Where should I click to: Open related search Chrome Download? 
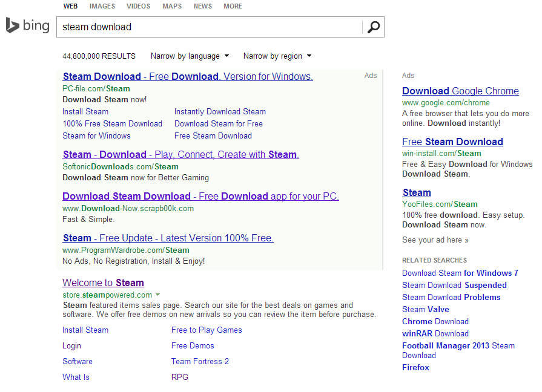click(x=435, y=322)
